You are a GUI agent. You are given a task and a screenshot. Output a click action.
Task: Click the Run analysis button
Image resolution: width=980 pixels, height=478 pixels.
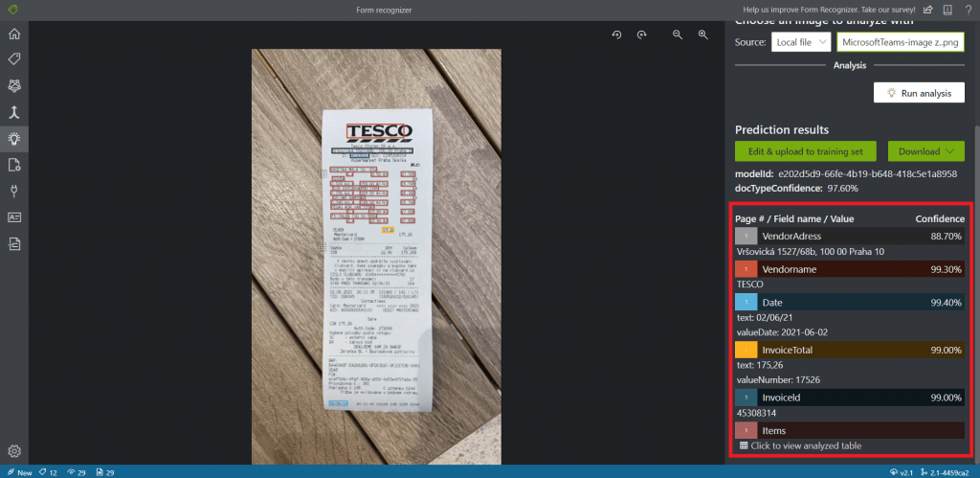tap(918, 93)
